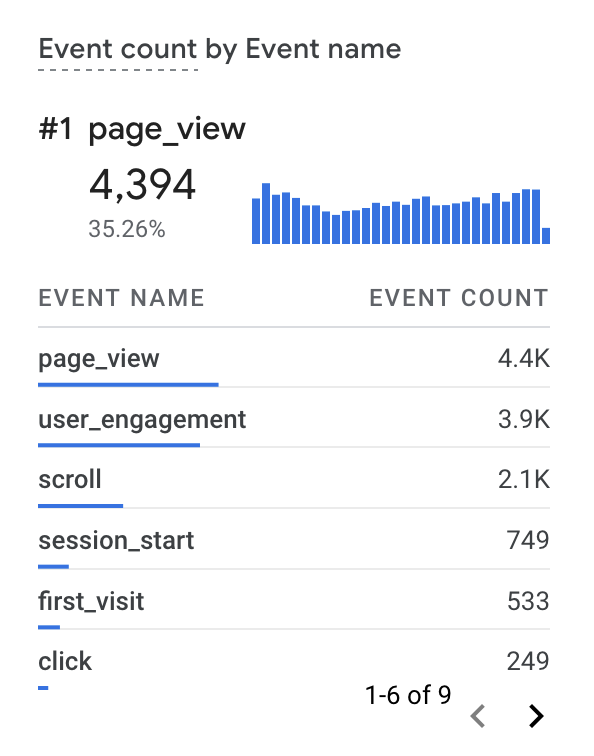Click the last short bar in sparkline

[x=546, y=236]
